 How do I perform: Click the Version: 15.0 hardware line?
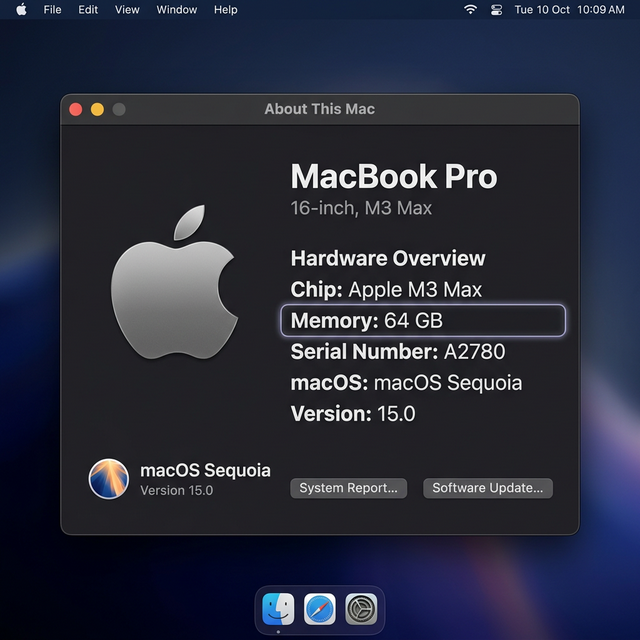click(353, 414)
